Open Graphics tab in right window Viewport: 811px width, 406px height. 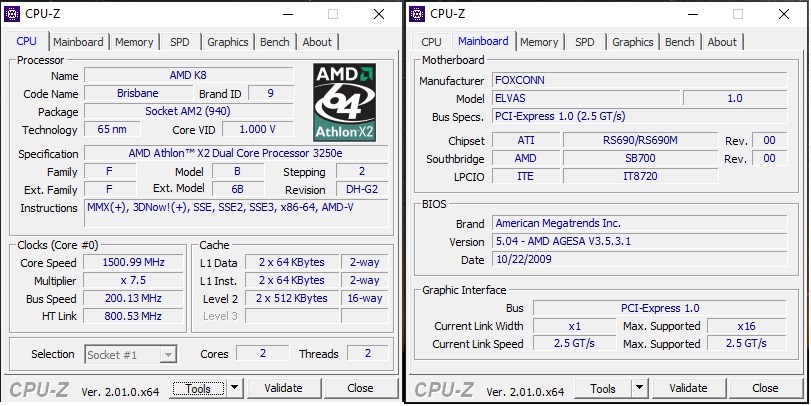click(633, 42)
